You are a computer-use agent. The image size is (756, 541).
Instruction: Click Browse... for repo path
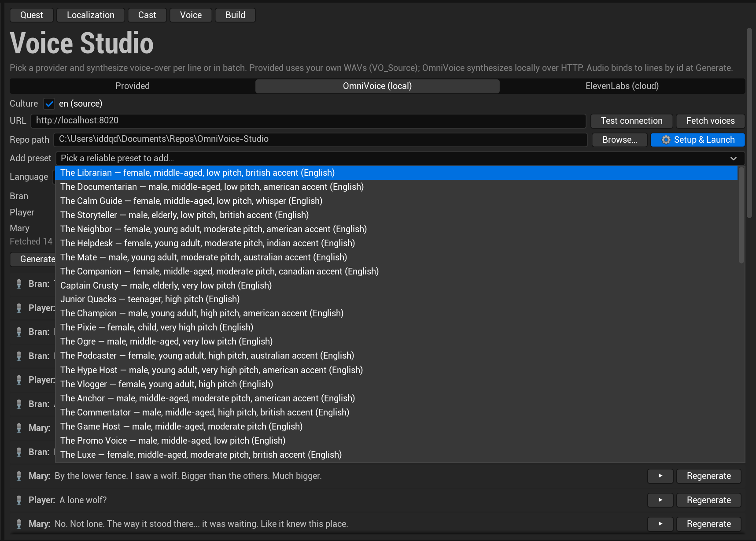(x=620, y=140)
